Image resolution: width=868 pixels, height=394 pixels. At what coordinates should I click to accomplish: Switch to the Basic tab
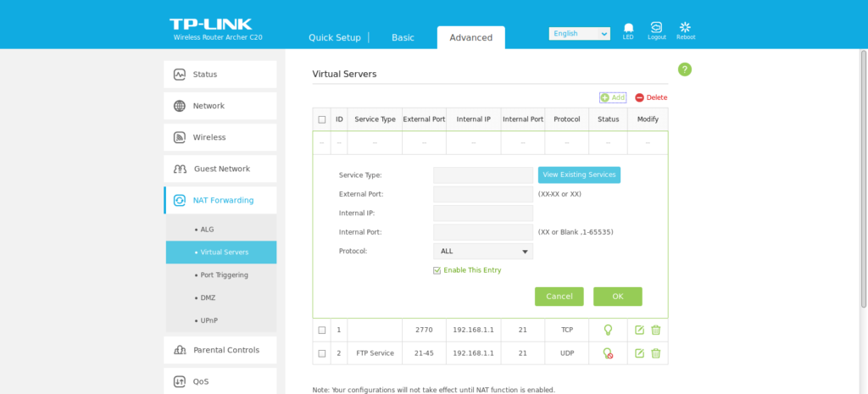(x=403, y=37)
